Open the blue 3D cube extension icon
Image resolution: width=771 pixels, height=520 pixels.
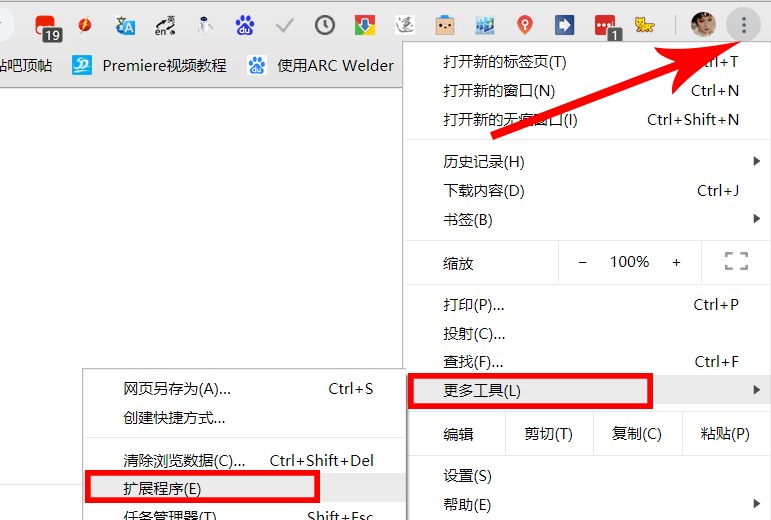click(x=485, y=25)
